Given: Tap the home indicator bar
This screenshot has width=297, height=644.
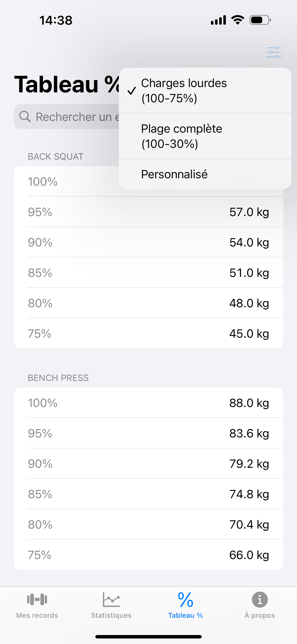Looking at the screenshot, I should click(148, 637).
